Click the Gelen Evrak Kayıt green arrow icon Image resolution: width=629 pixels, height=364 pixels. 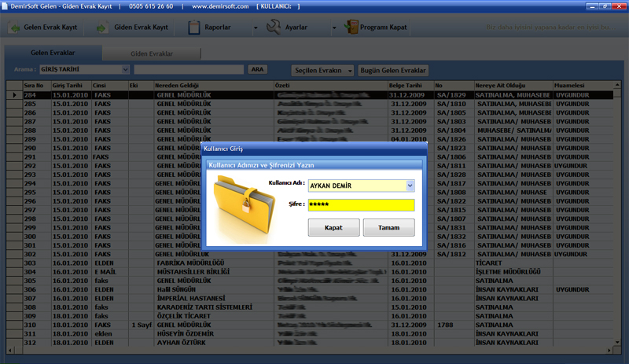pyautogui.click(x=15, y=28)
